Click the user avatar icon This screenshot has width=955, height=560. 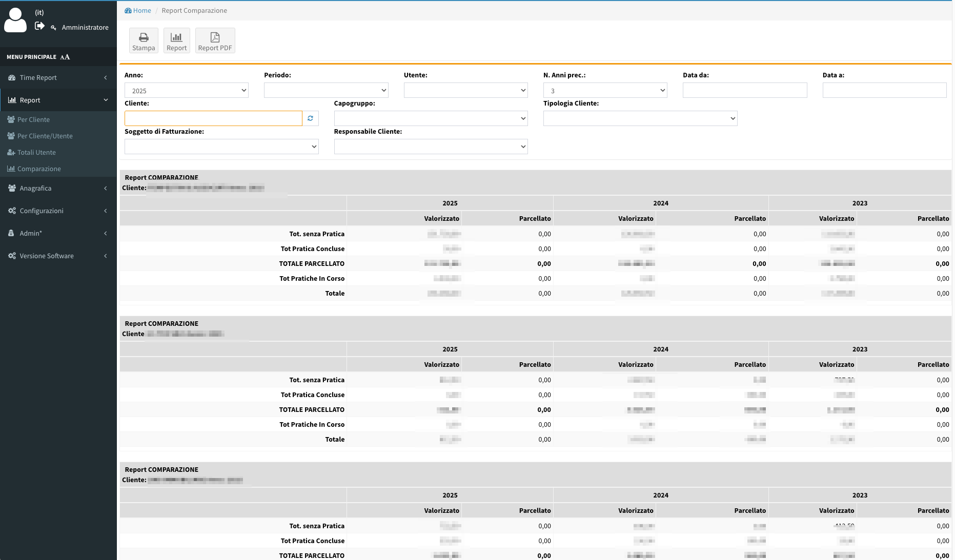click(x=15, y=20)
